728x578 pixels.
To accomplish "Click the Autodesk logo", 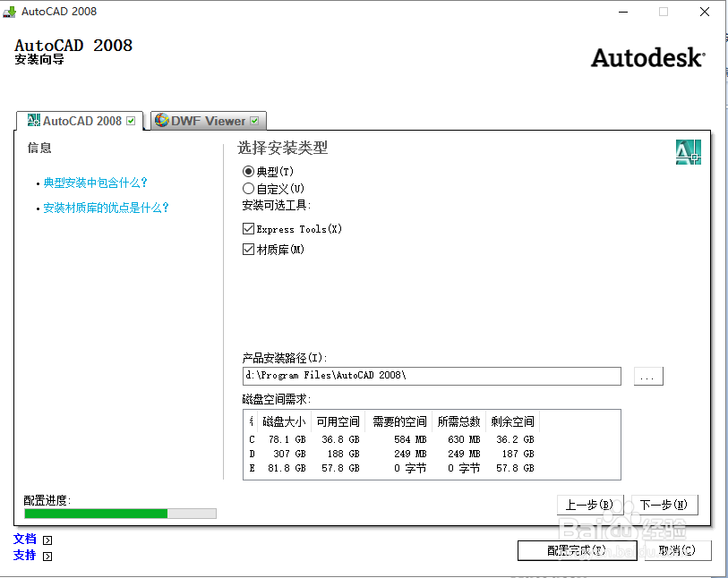I will point(647,58).
